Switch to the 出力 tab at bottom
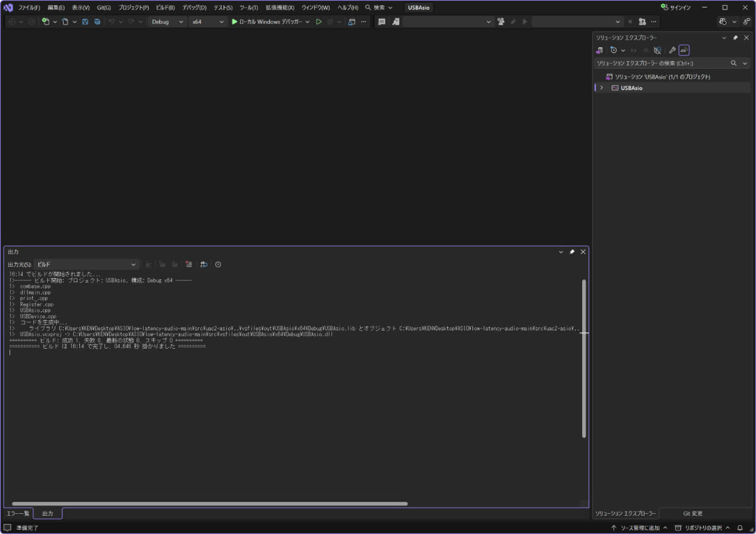This screenshot has height=534, width=756. tap(48, 513)
